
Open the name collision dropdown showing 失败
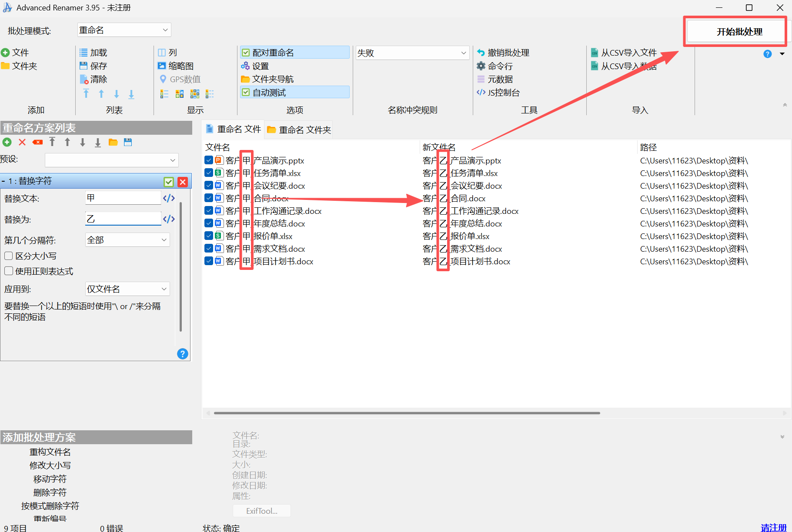412,53
